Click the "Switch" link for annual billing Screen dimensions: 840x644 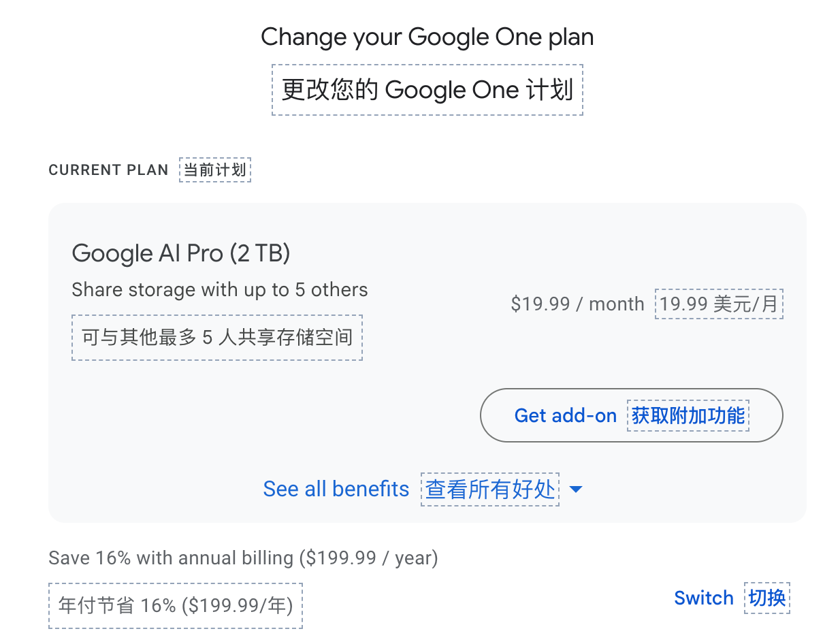(x=703, y=598)
